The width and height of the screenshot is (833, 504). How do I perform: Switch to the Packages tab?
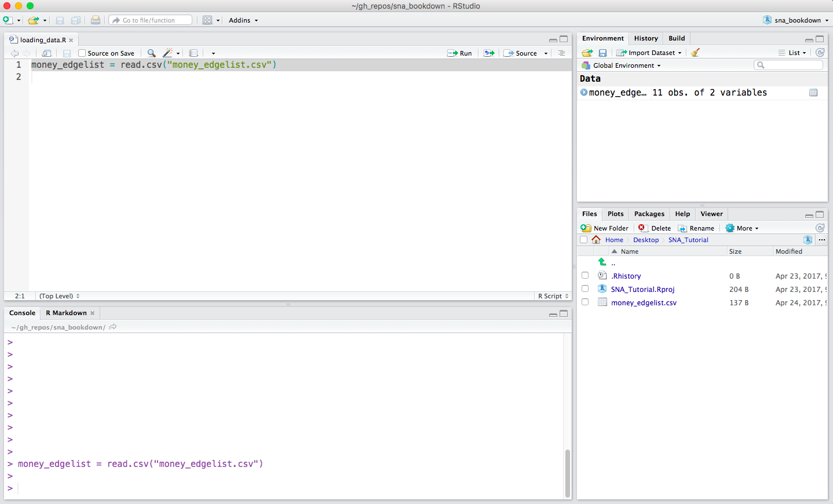649,214
